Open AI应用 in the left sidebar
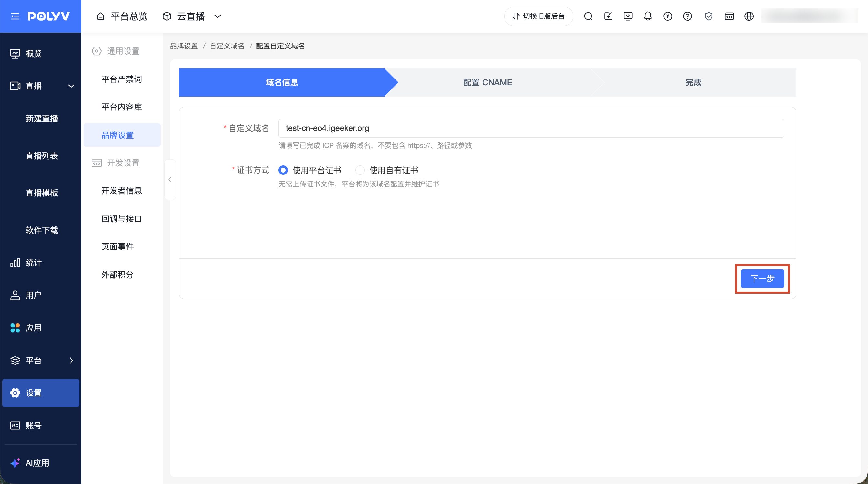Screen dimensions: 868x484 point(40,463)
